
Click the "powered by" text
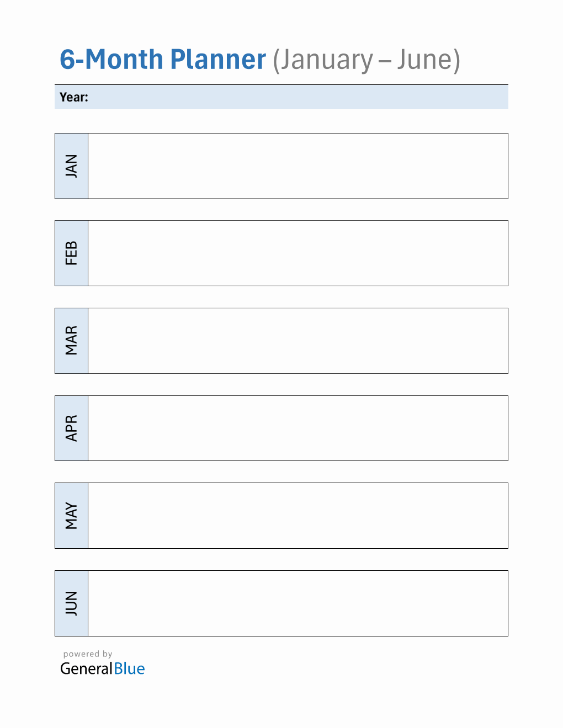click(x=88, y=654)
